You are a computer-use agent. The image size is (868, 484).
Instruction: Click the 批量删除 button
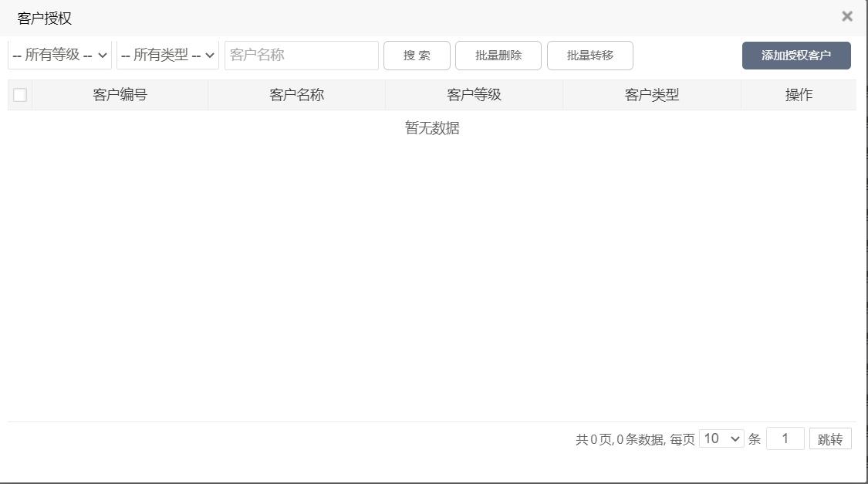[498, 56]
